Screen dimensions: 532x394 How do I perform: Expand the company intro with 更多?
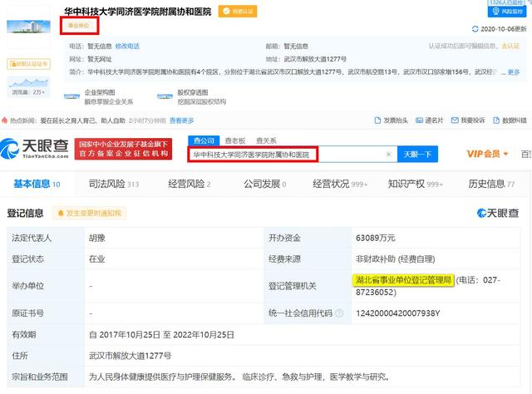click(x=514, y=72)
